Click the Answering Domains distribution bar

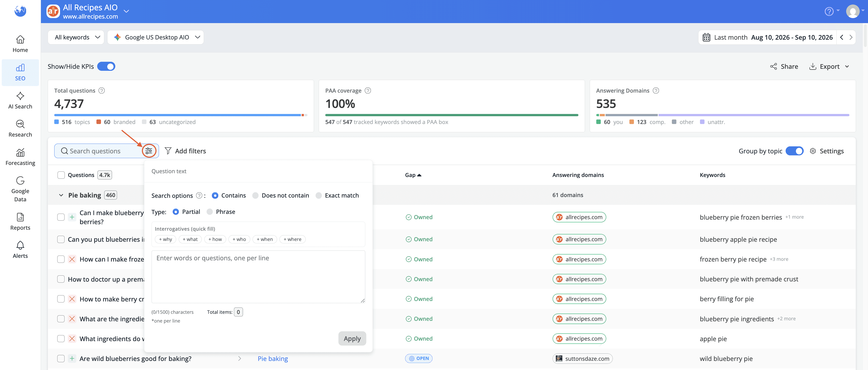tap(722, 115)
